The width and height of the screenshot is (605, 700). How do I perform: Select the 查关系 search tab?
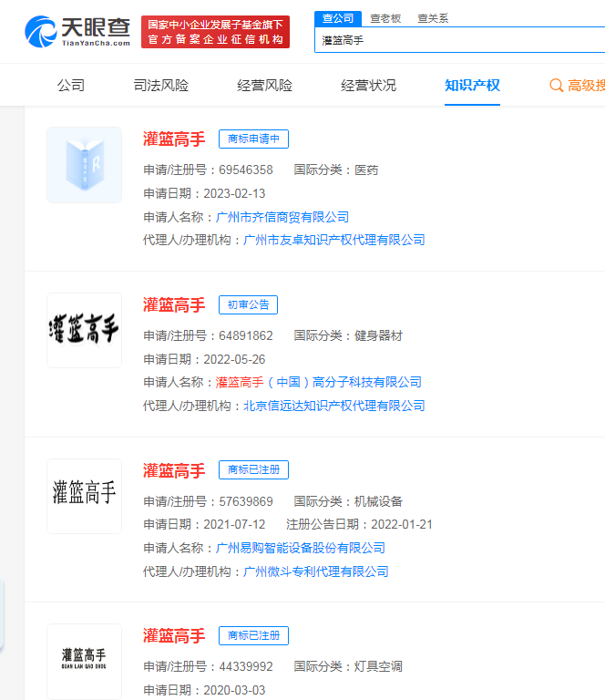tap(432, 18)
